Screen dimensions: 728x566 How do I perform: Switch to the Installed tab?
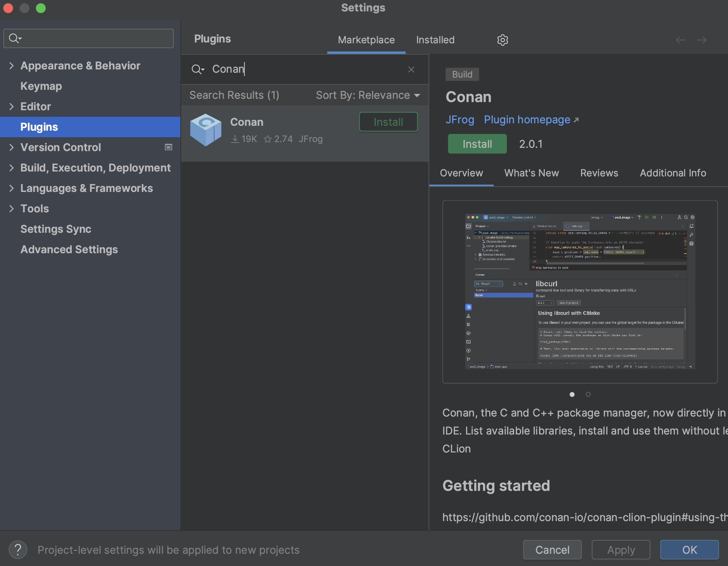coord(435,40)
